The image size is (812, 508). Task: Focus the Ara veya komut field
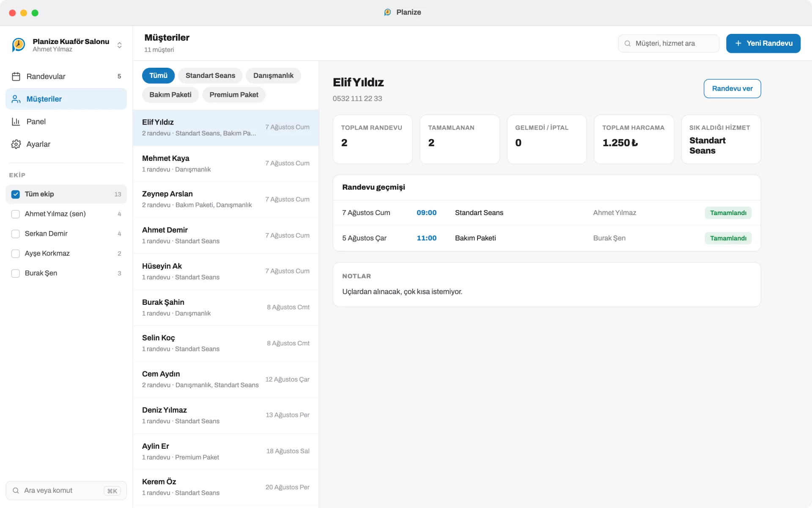(x=66, y=491)
